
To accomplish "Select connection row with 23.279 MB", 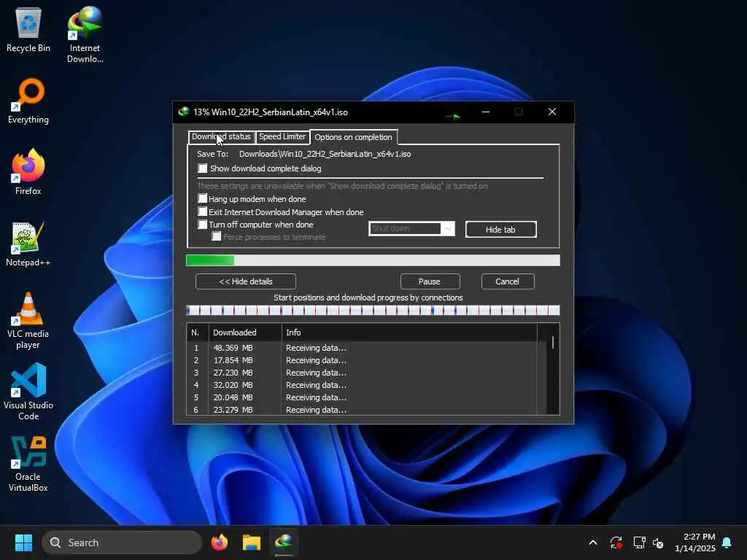I will click(x=362, y=410).
